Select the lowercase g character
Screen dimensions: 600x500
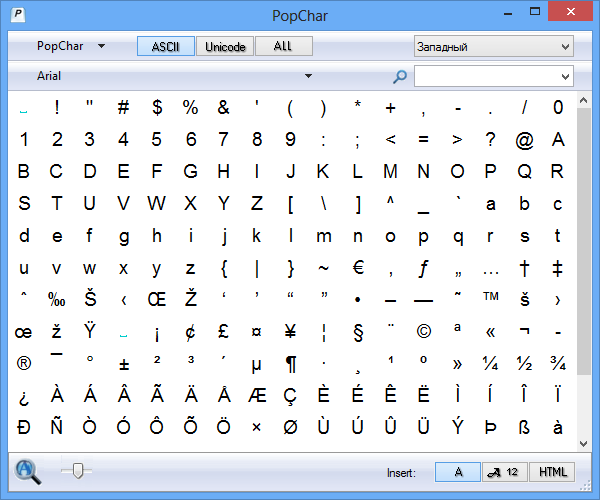[x=124, y=238]
